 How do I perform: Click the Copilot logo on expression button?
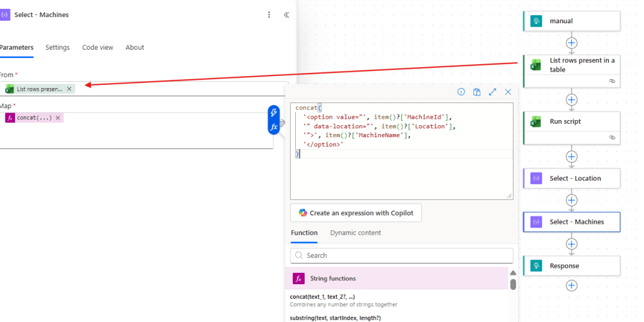pyautogui.click(x=303, y=213)
